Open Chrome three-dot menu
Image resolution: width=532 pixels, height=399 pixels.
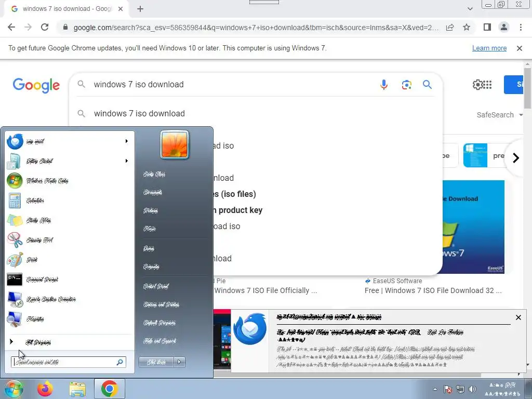[521, 27]
